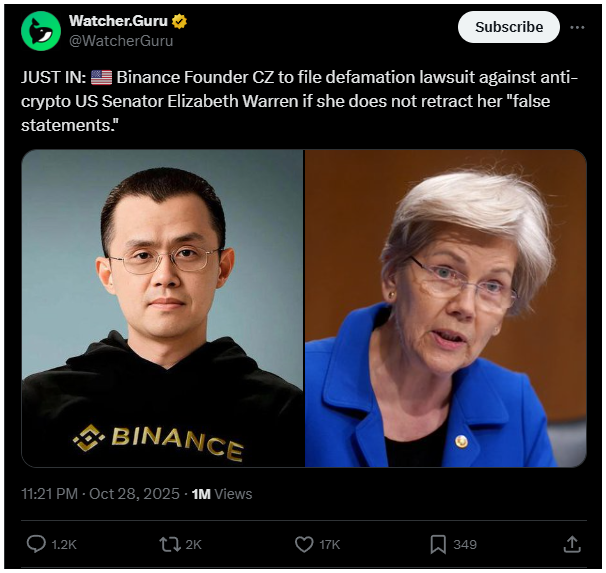Click the reply speech bubble icon
606x573 pixels.
36,544
